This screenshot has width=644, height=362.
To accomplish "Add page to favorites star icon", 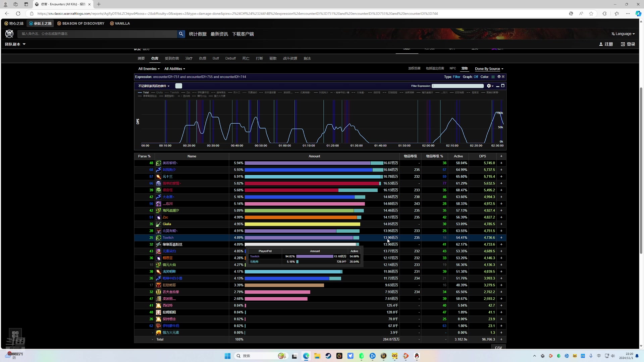I will pos(591,14).
